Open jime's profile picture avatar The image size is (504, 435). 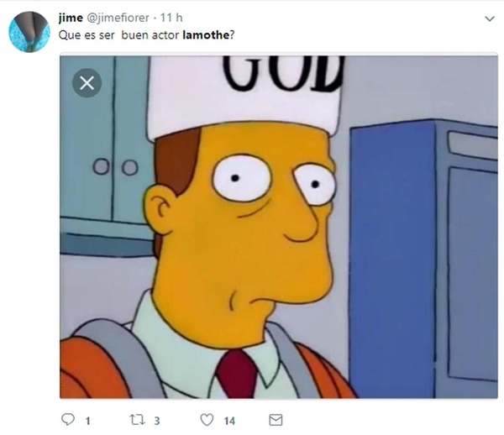click(29, 32)
